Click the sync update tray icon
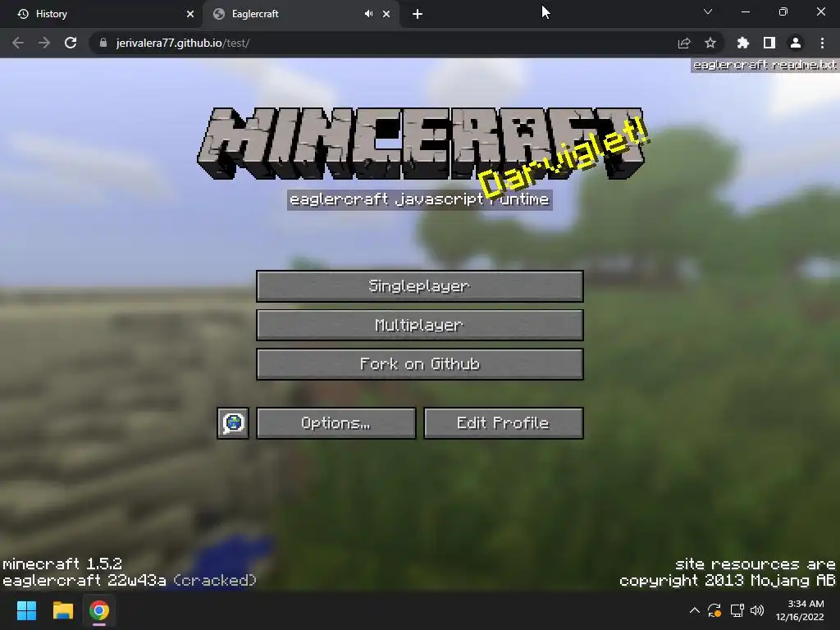 714,610
